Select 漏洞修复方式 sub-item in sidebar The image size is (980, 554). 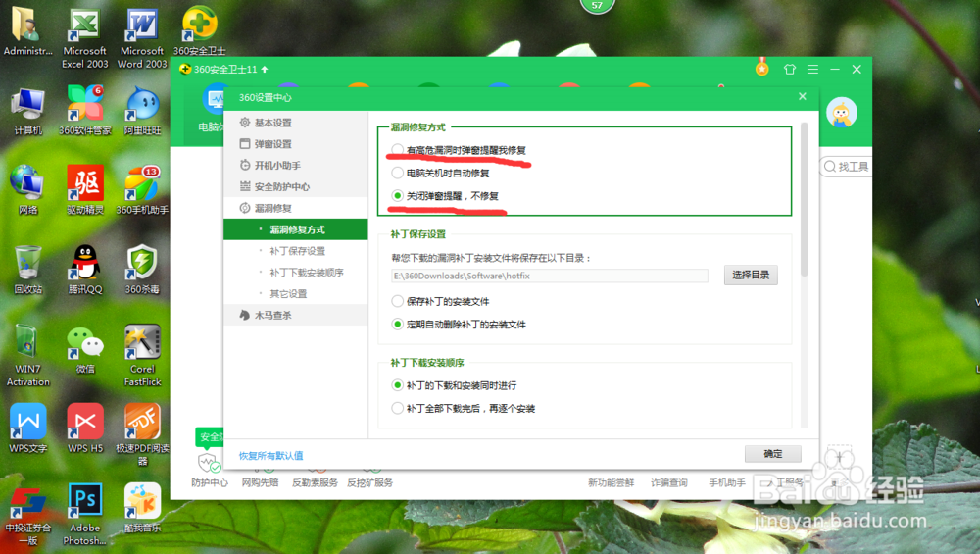[296, 229]
